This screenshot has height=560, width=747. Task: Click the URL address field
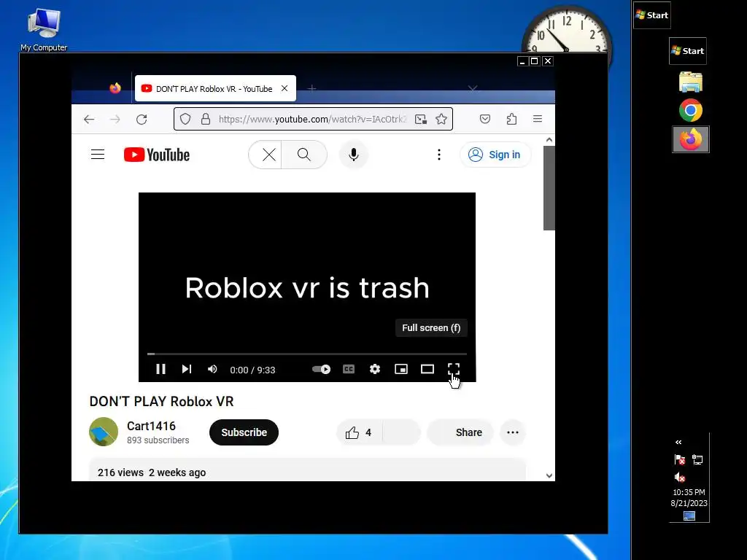(312, 119)
